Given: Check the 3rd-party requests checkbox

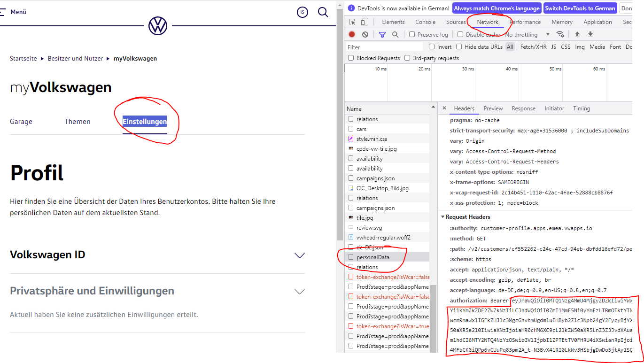Looking at the screenshot, I should [407, 58].
